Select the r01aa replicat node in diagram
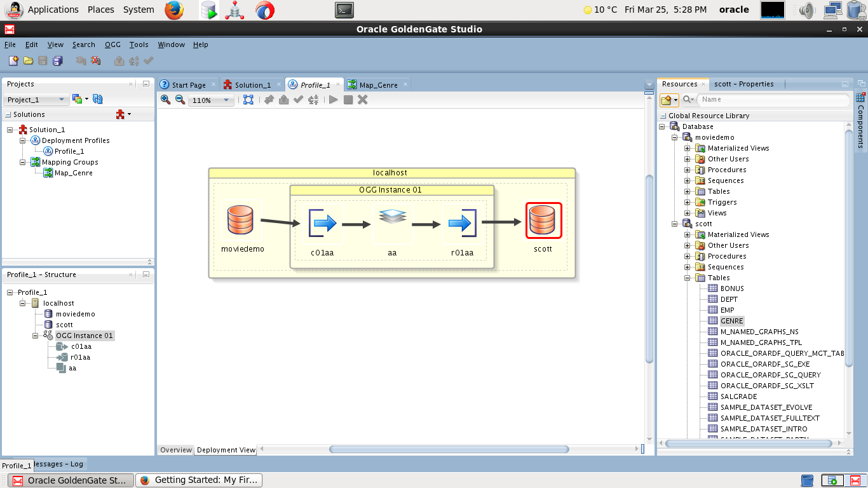Screen dimensions: 868x488 463,224
